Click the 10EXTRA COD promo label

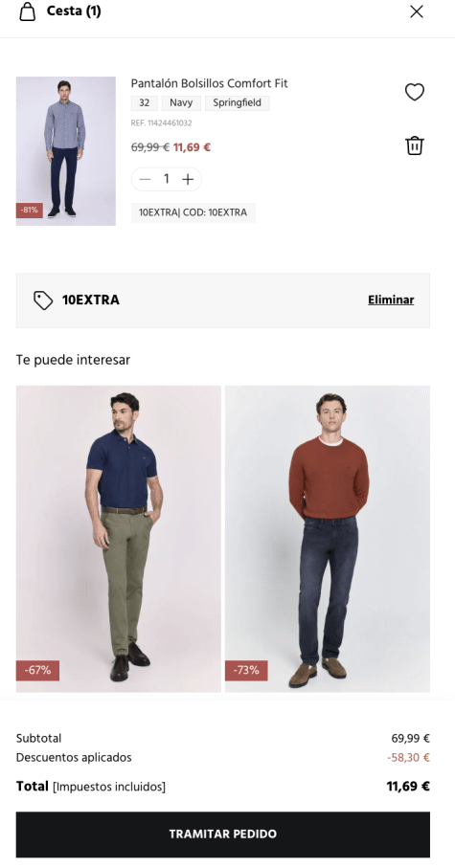click(x=193, y=212)
